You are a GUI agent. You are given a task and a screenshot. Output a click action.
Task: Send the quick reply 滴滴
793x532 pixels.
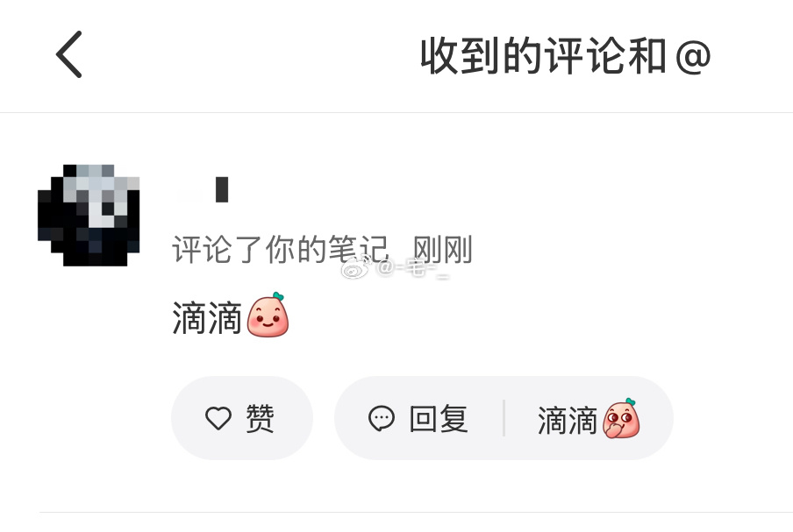[589, 418]
